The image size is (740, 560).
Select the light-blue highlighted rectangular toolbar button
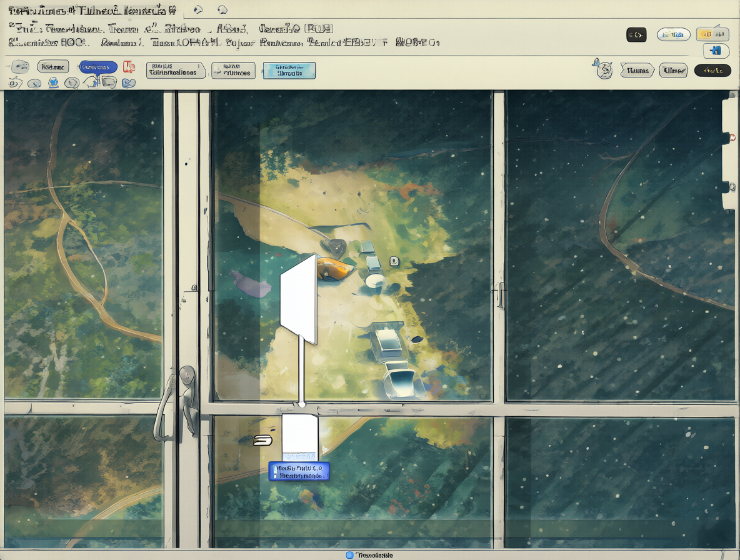(289, 70)
